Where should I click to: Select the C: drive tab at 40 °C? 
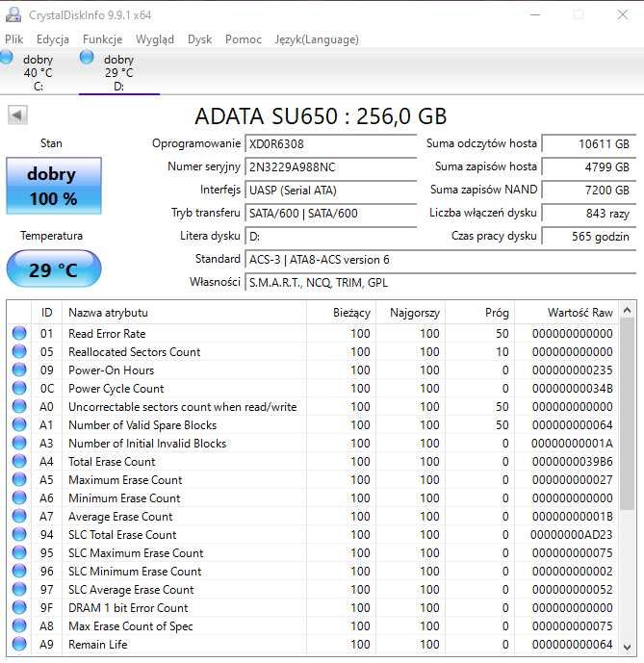pos(39,73)
